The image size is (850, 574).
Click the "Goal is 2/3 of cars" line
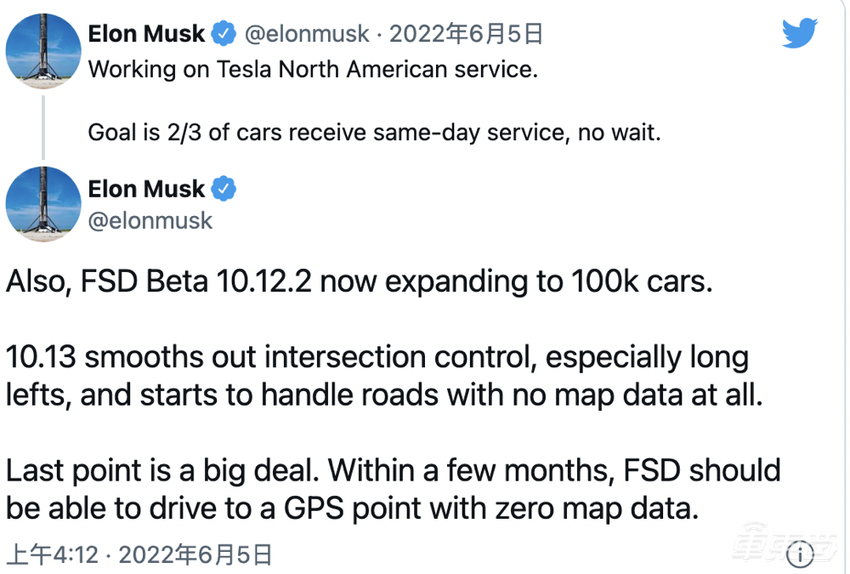pyautogui.click(x=374, y=131)
